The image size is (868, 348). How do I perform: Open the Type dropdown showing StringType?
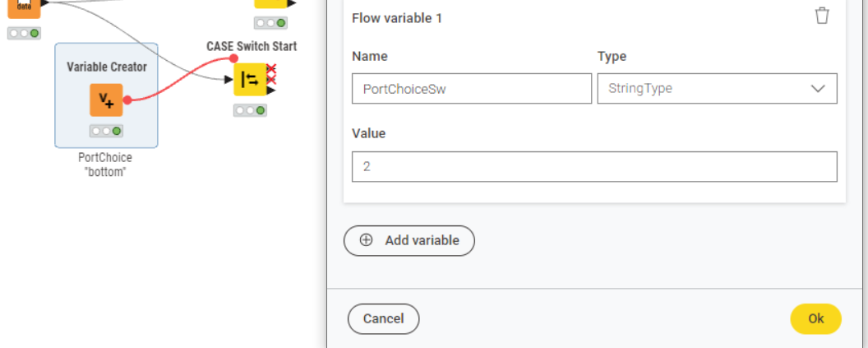(x=717, y=89)
